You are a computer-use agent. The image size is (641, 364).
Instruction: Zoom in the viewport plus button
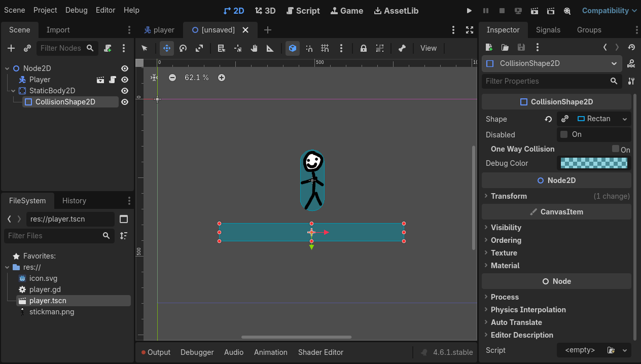pyautogui.click(x=222, y=78)
